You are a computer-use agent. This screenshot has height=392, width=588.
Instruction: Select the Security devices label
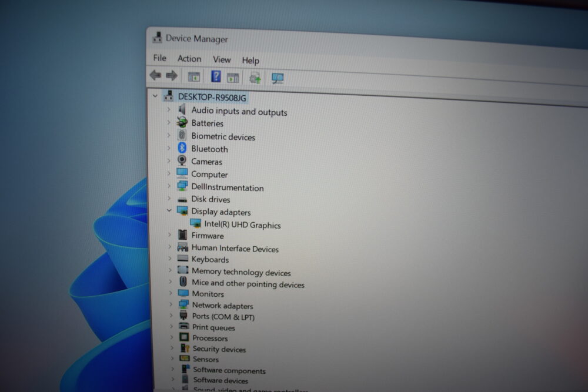[219, 349]
